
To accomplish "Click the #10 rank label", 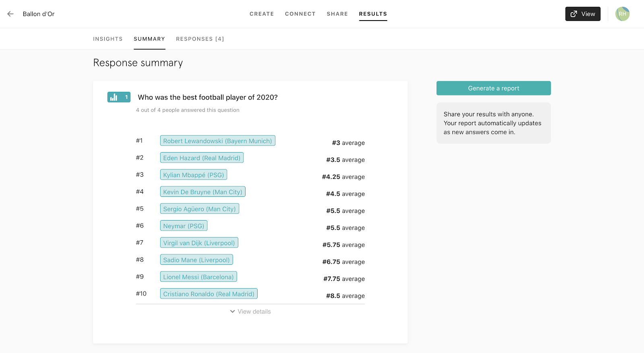I will point(141,293).
